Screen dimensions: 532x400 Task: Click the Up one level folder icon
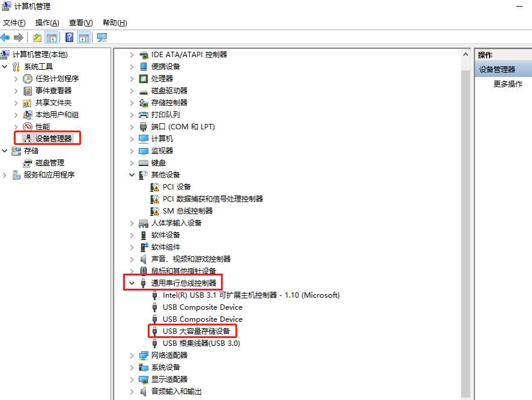pyautogui.click(x=37, y=38)
